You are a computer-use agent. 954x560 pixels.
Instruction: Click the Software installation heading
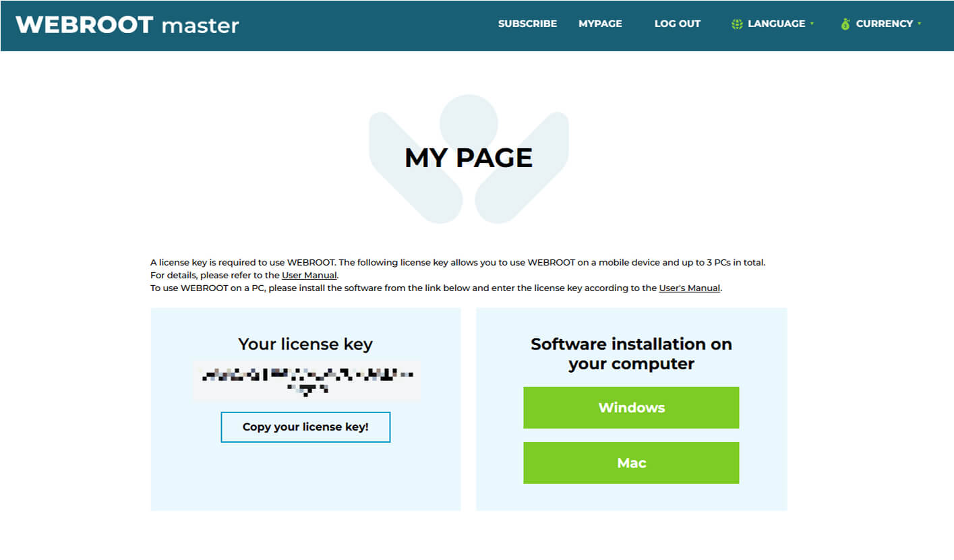click(x=631, y=354)
